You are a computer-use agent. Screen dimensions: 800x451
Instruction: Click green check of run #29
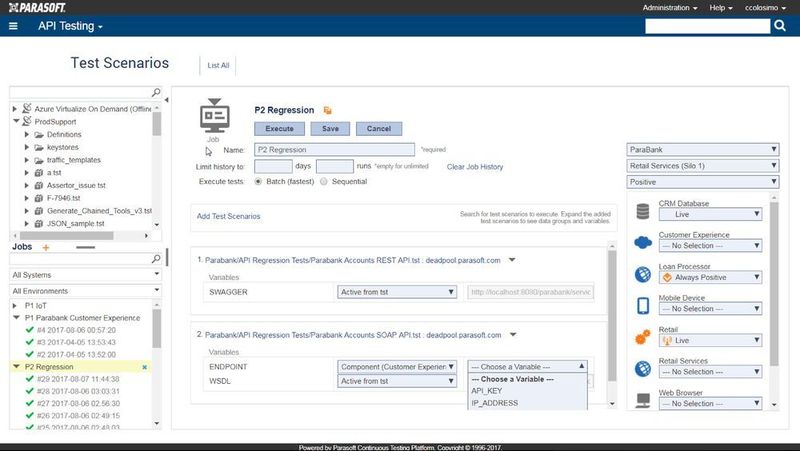point(30,379)
